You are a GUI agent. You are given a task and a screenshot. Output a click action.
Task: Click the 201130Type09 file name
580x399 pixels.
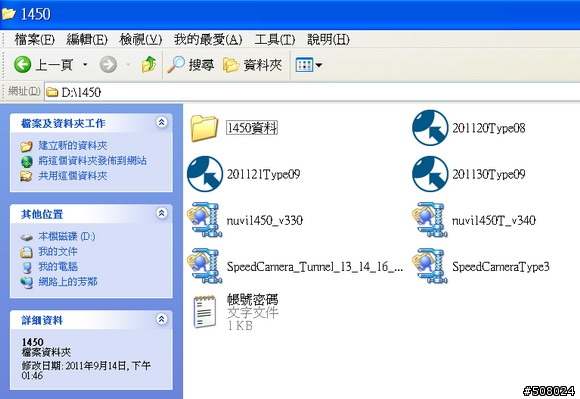489,174
